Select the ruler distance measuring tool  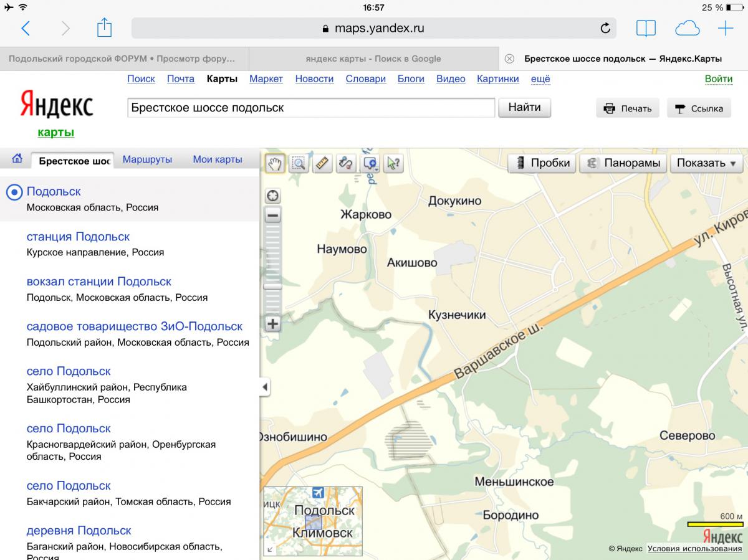(322, 163)
